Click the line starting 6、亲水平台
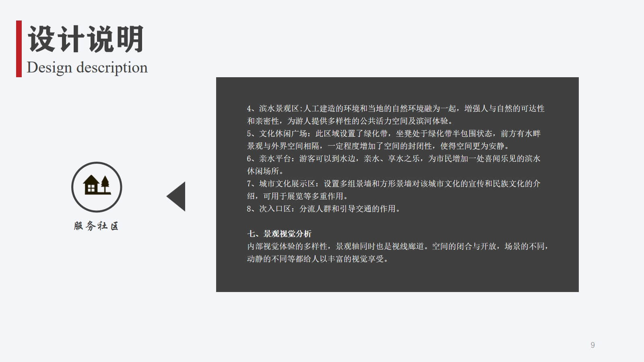The image size is (644, 362). [394, 158]
